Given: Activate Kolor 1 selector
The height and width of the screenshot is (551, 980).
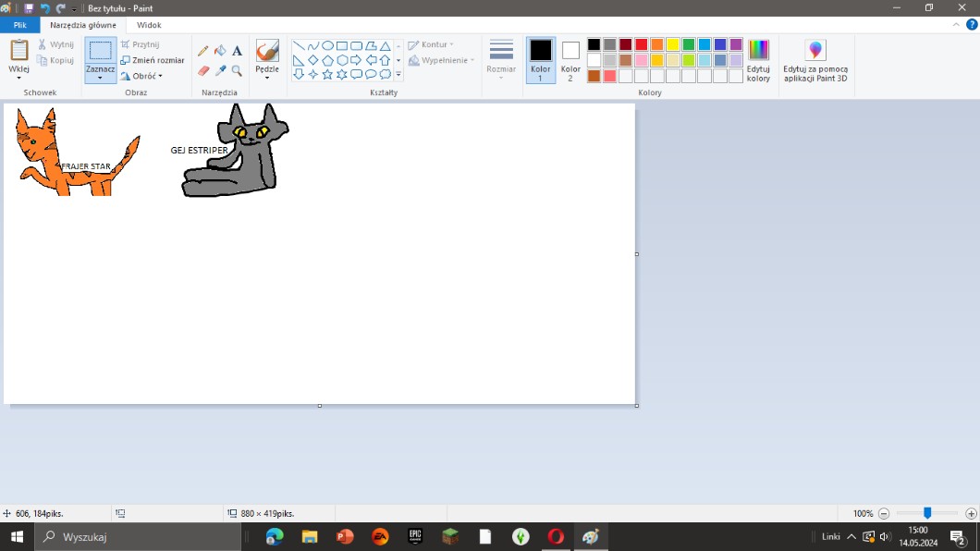Looking at the screenshot, I should 541,60.
